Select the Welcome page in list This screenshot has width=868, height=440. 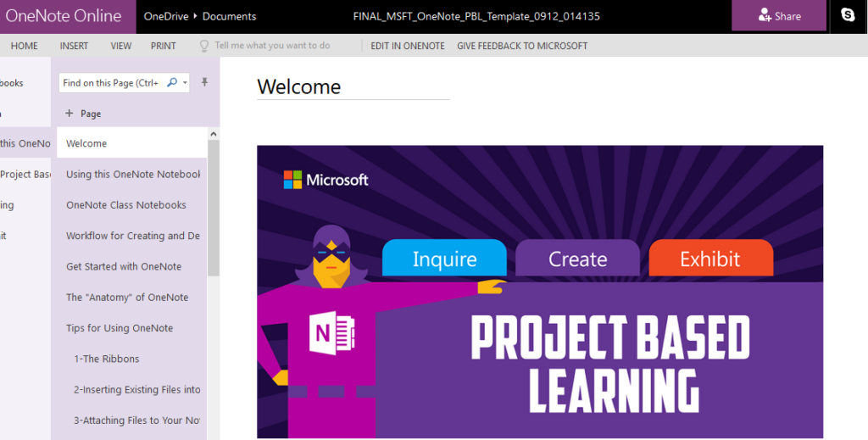[131, 143]
